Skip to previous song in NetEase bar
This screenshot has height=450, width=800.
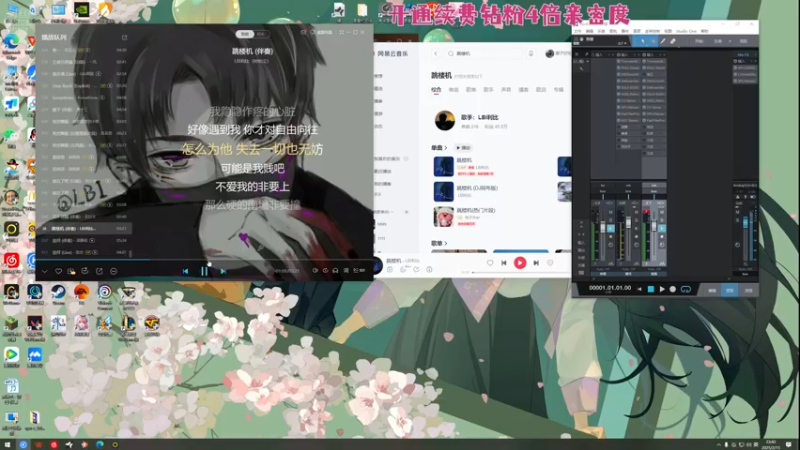point(504,263)
